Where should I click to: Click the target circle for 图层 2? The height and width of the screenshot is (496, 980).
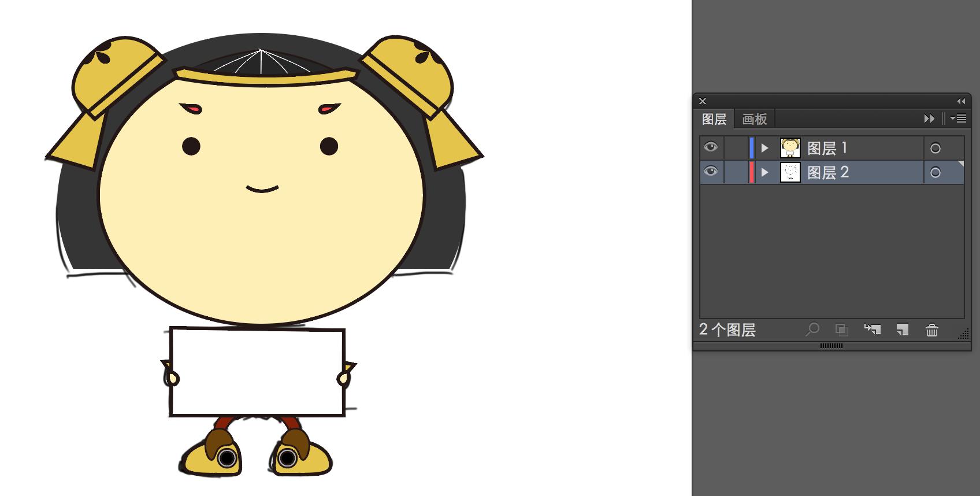pyautogui.click(x=935, y=173)
